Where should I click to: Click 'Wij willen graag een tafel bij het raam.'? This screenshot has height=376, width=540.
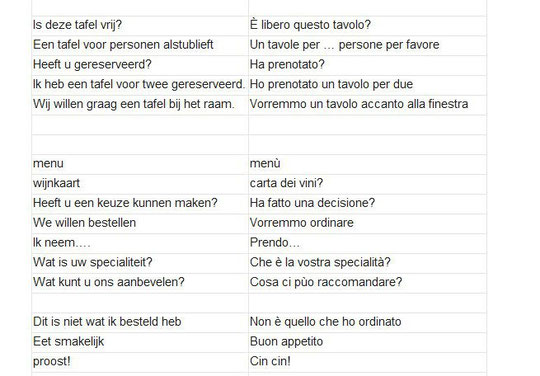pos(140,105)
